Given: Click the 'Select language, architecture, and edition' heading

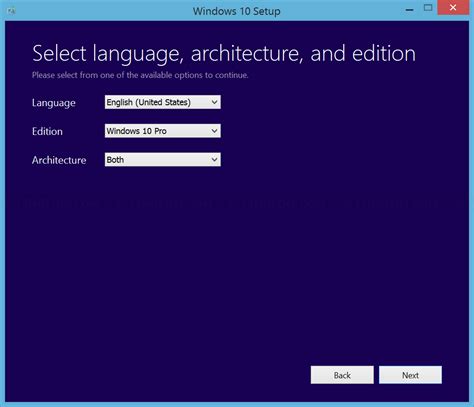Looking at the screenshot, I should pyautogui.click(x=224, y=54).
